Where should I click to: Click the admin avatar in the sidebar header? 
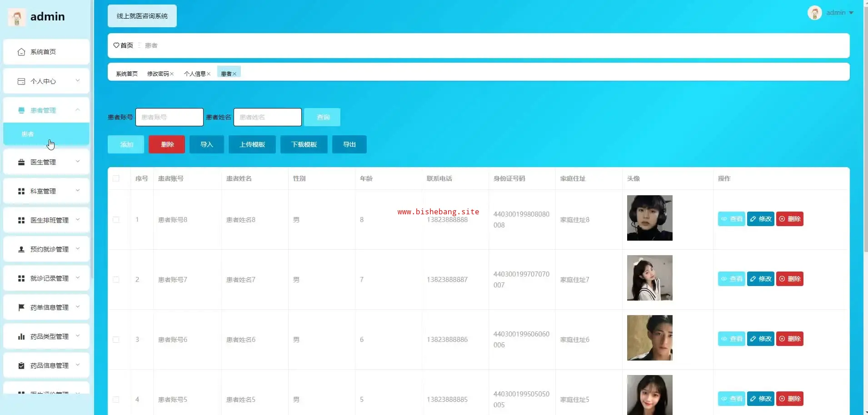[x=17, y=17]
